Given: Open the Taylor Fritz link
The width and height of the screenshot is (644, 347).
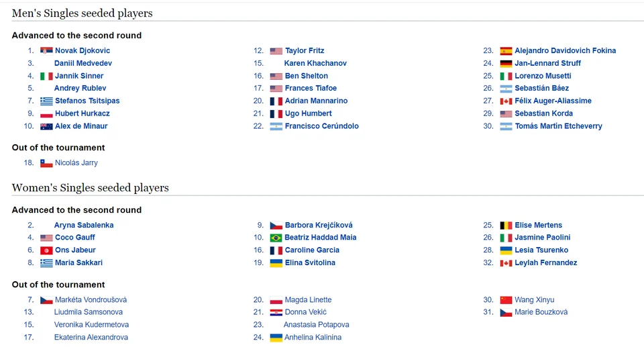Looking at the screenshot, I should pyautogui.click(x=305, y=50).
